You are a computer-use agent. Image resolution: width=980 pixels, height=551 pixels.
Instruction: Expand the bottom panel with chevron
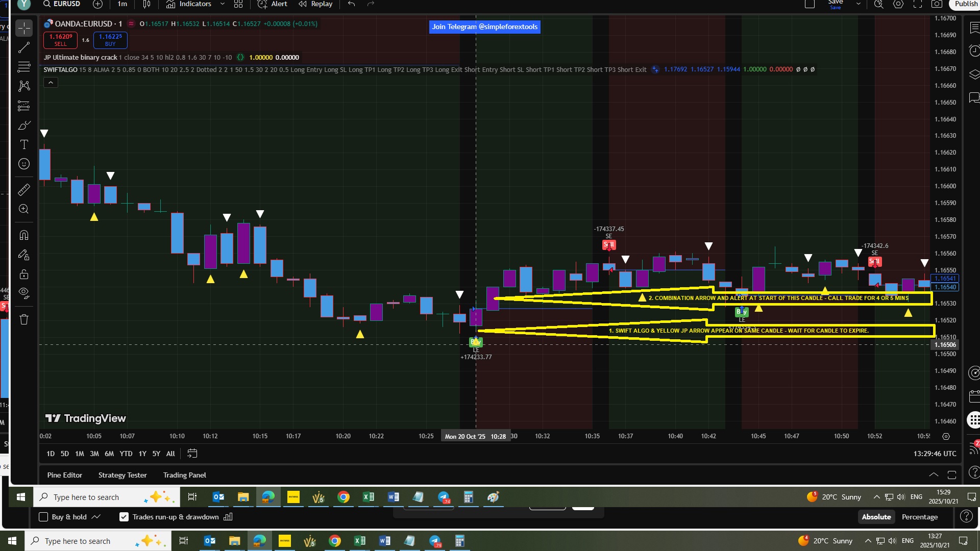click(934, 475)
